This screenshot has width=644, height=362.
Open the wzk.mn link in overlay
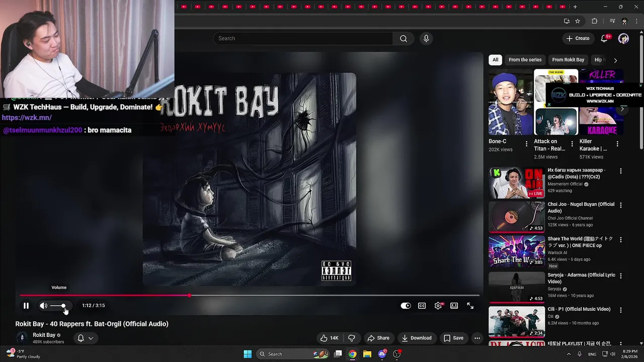pos(27,118)
